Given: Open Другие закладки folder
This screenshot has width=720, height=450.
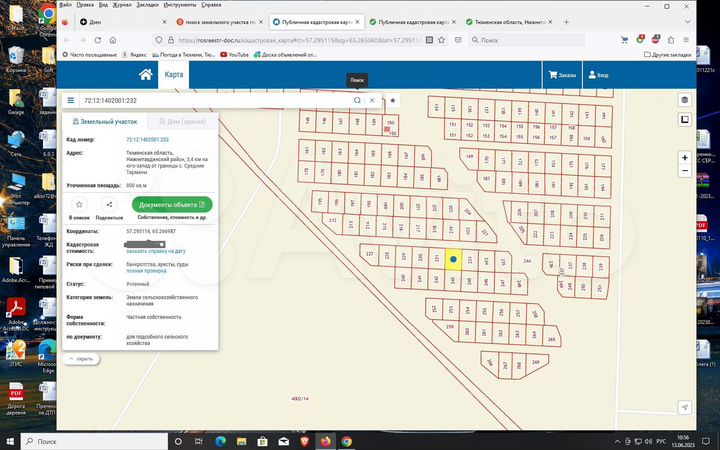Looking at the screenshot, I should pos(667,55).
